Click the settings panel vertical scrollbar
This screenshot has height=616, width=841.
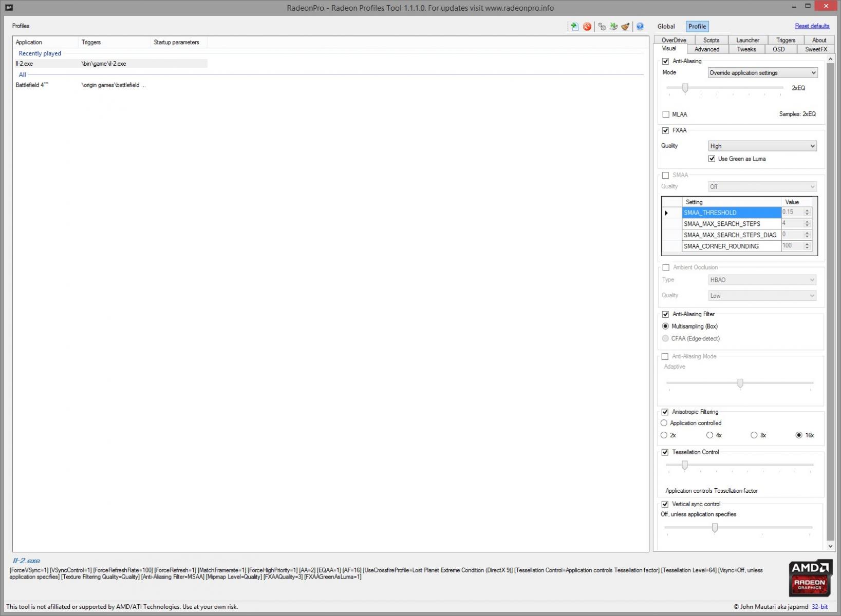pyautogui.click(x=830, y=303)
